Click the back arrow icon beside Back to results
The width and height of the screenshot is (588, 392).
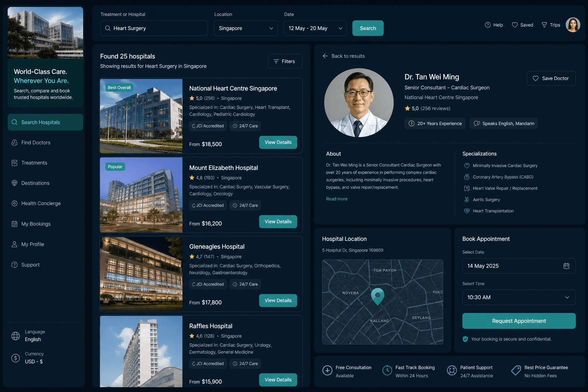(325, 56)
